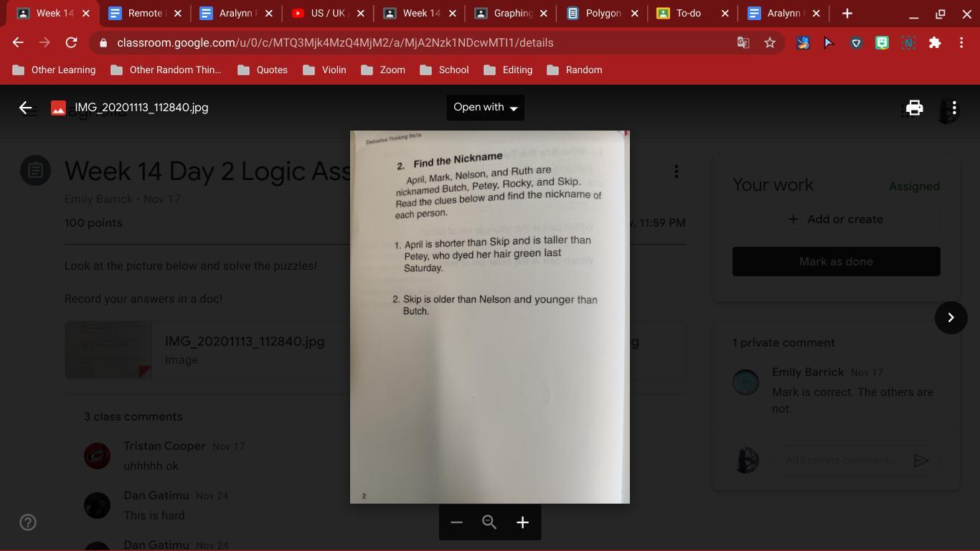Image resolution: width=980 pixels, height=551 pixels.
Task: Open the viewer's three-dot more options menu
Action: (953, 108)
